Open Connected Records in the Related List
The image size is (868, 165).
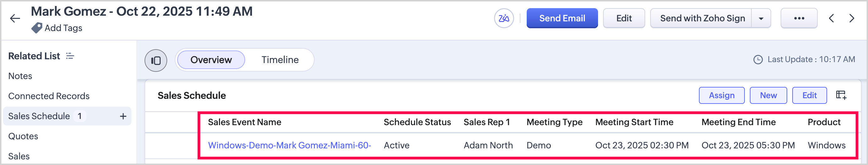point(49,96)
